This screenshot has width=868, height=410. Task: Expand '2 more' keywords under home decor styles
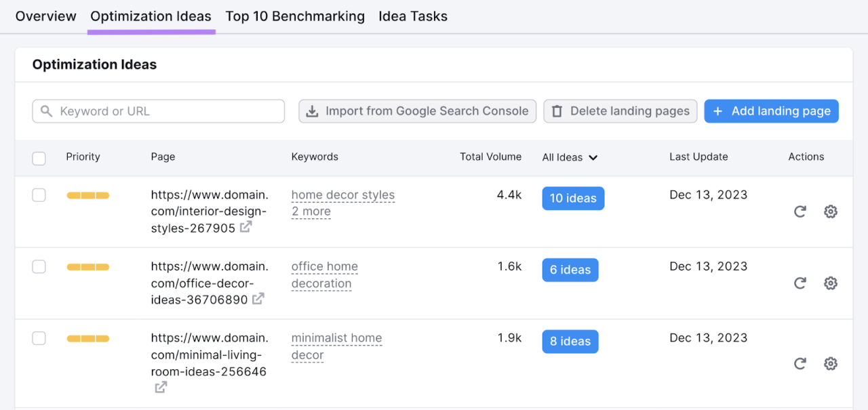pyautogui.click(x=311, y=211)
